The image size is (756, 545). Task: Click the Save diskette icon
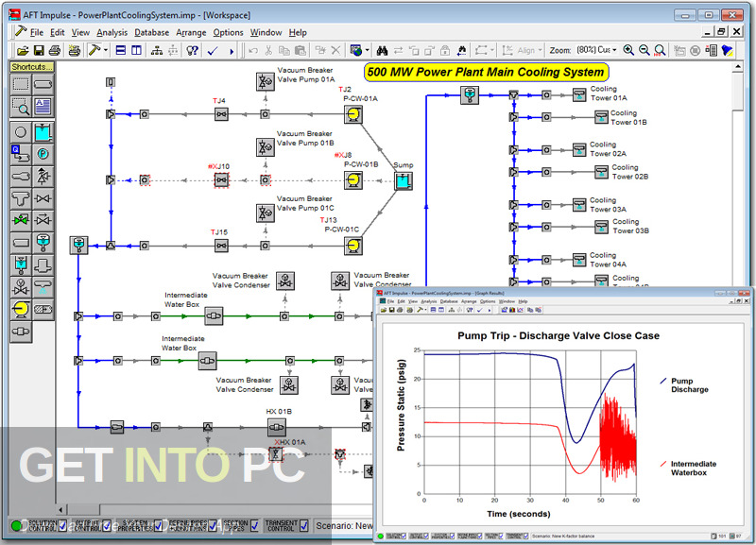coord(39,50)
